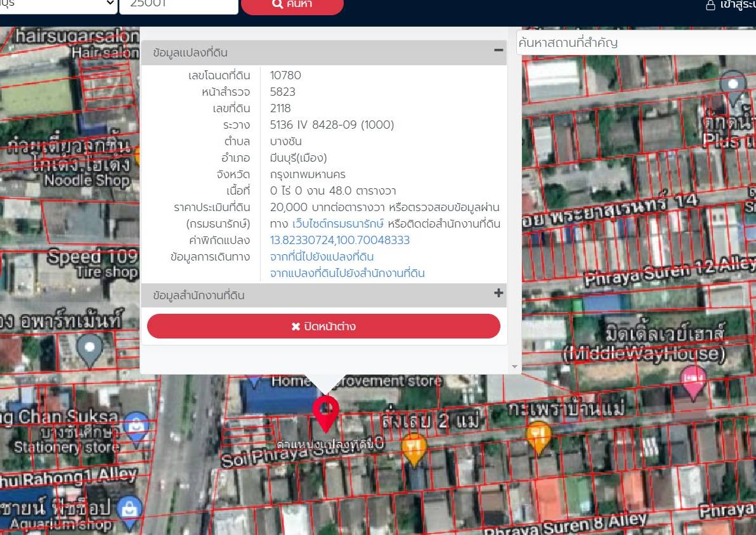Click the blue Stationery store shopping marker
Viewport: 756px width, 535px height.
136,427
